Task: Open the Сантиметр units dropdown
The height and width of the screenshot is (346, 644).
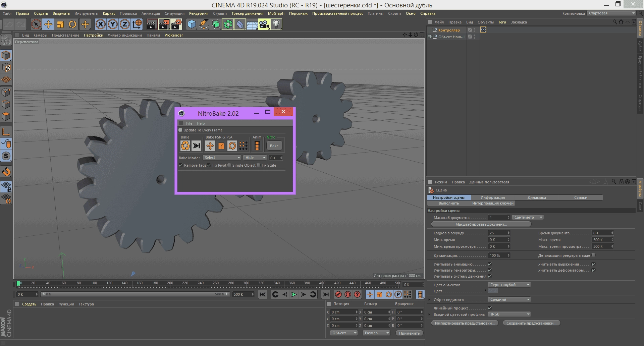Action: pos(528,217)
